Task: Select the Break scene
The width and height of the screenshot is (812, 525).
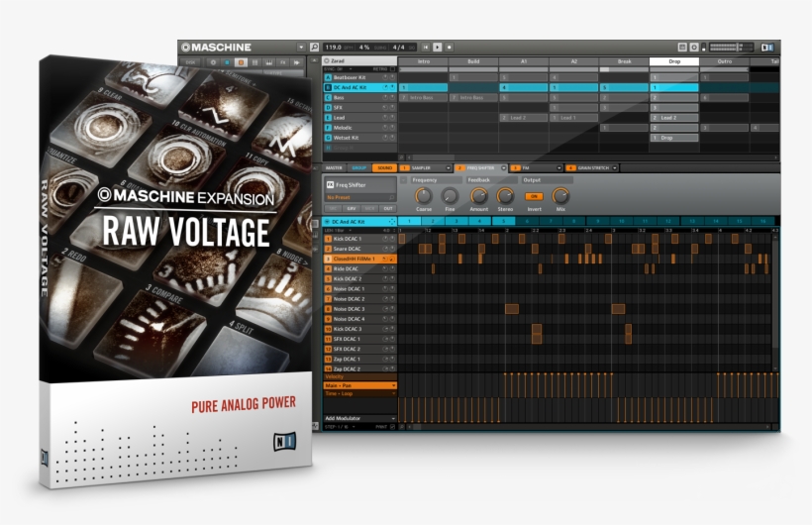Action: 624,61
